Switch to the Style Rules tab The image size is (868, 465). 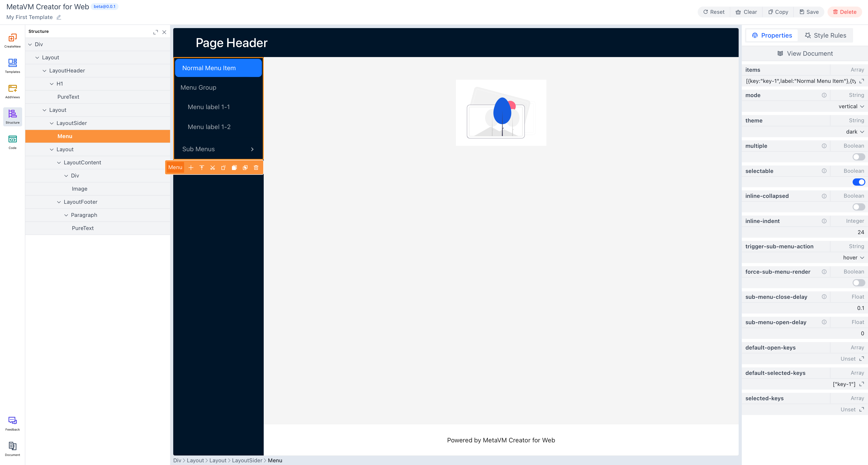[x=825, y=35]
